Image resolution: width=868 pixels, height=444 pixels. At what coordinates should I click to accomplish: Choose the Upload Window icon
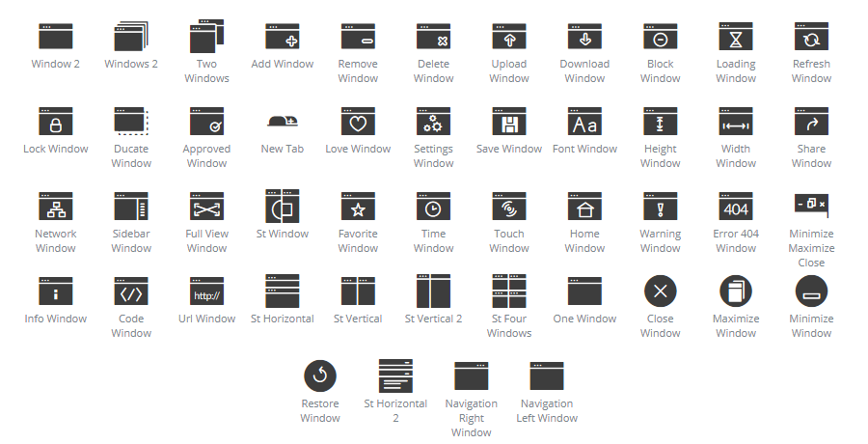pos(509,37)
